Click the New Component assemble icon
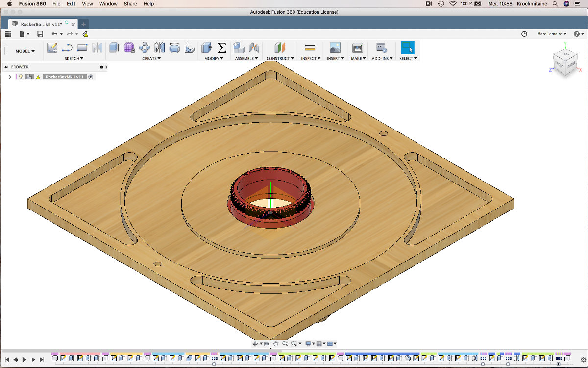This screenshot has width=588, height=368. click(x=239, y=48)
